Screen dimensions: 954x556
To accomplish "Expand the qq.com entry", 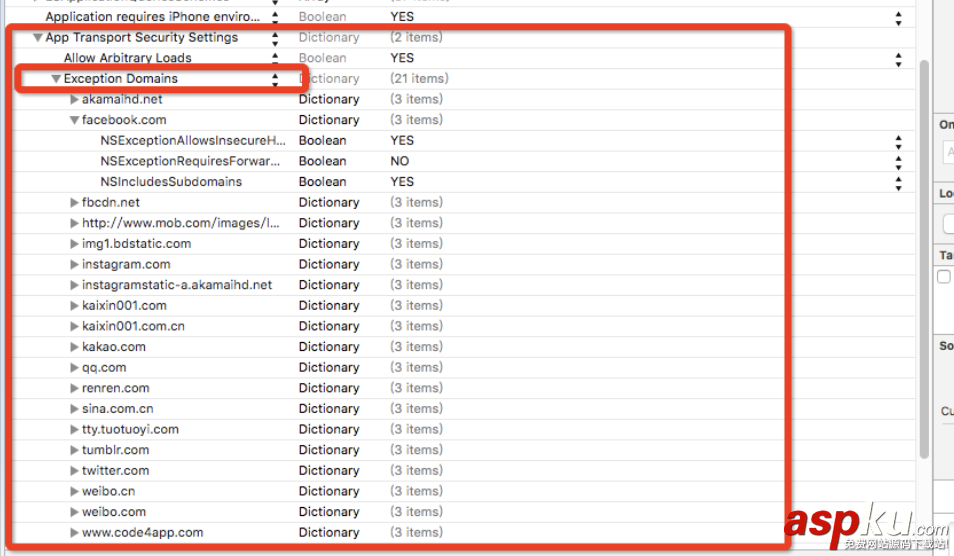I will (74, 368).
